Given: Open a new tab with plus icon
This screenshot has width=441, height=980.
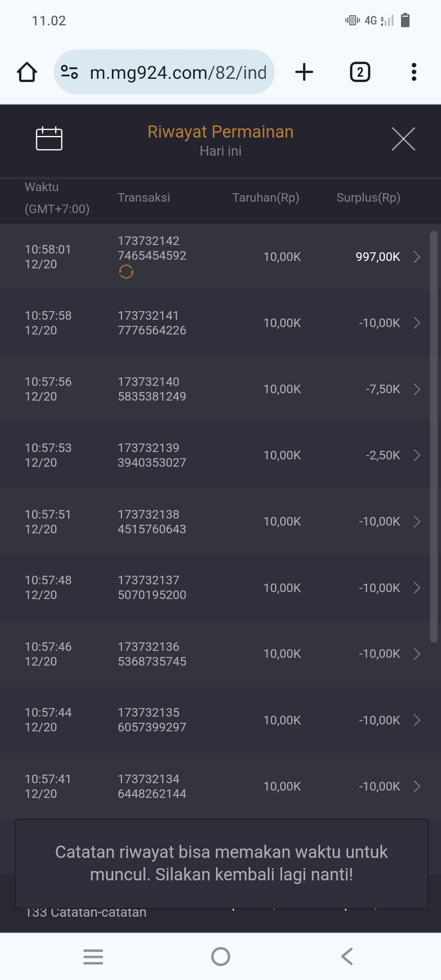Looking at the screenshot, I should point(304,72).
